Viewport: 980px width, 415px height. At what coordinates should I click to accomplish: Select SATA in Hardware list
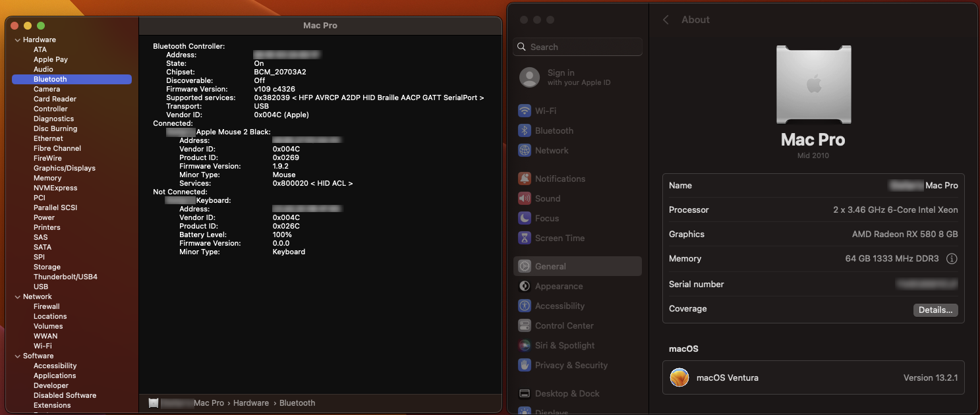tap(42, 247)
